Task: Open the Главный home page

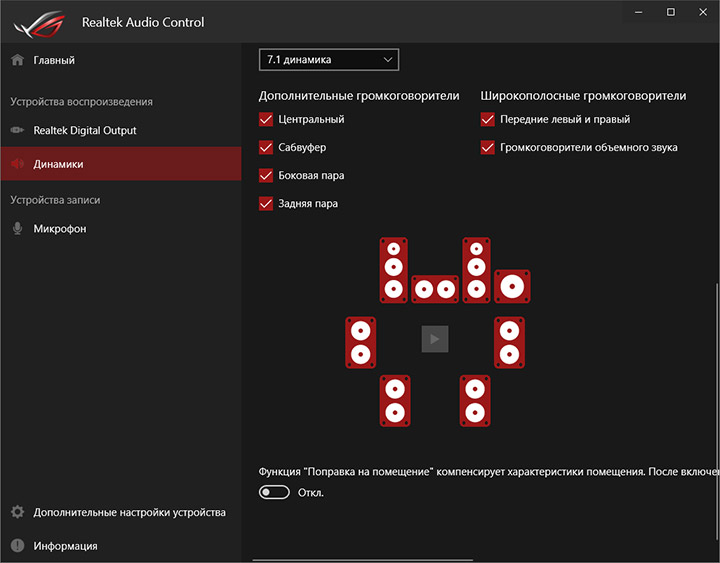Action: click(x=54, y=60)
